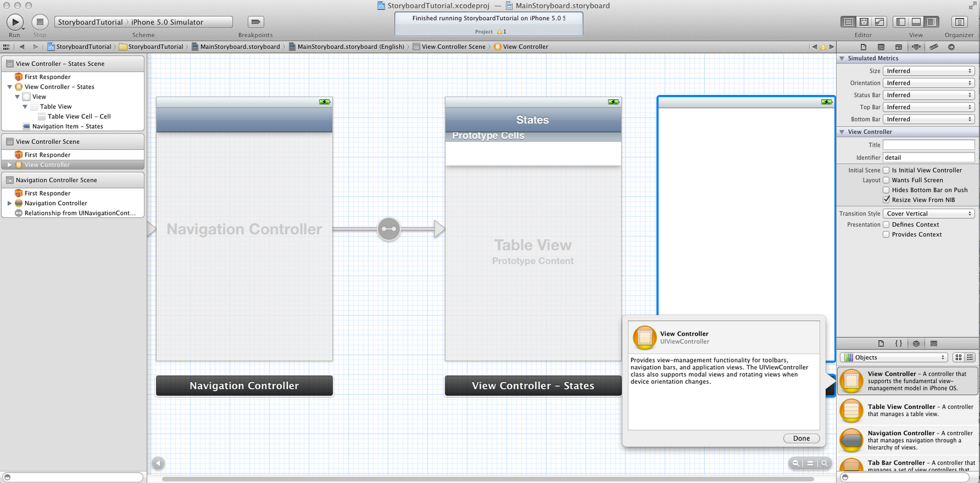Toggle the Utilities pane view button
This screenshot has width=980, height=483.
932,22
